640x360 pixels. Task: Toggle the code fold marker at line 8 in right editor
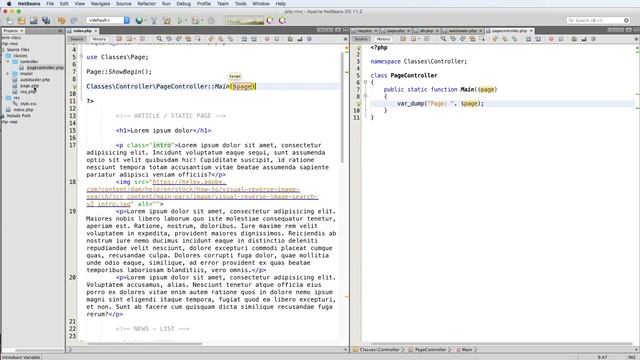pos(365,96)
